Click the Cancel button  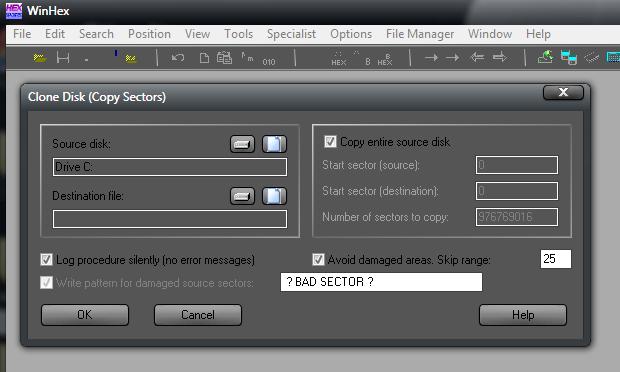pyautogui.click(x=198, y=315)
